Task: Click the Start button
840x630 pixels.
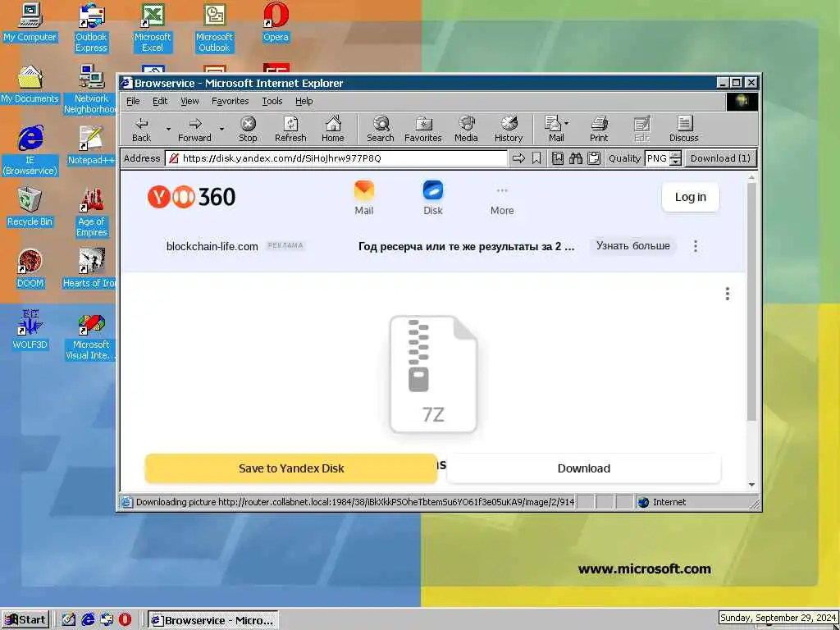Action: click(25, 620)
